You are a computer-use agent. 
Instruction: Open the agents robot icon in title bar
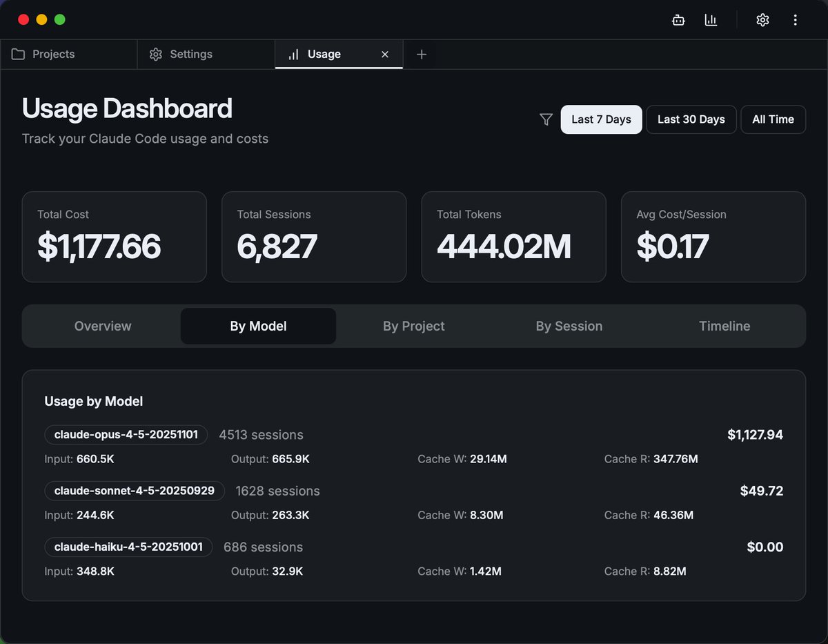tap(678, 20)
